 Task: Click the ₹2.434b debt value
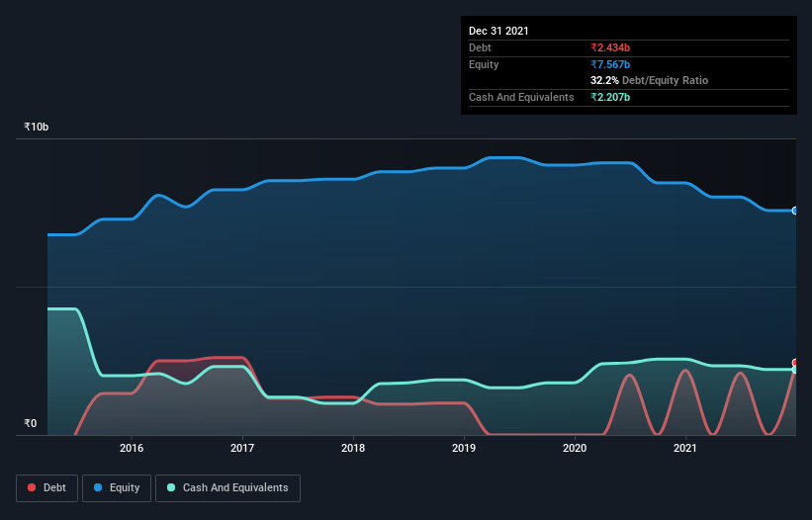pyautogui.click(x=610, y=47)
